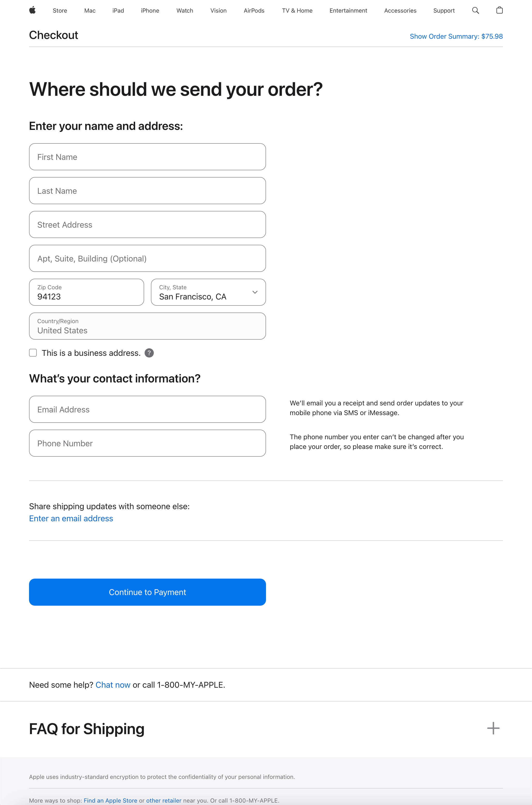Click into the Street Address field

pyautogui.click(x=147, y=225)
